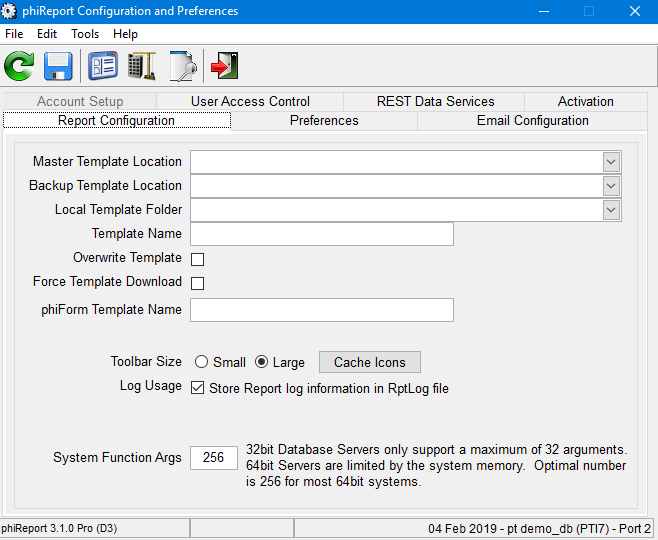Enable the Overwrite Template checkbox
Image resolution: width=658 pixels, height=540 pixels.
tap(197, 259)
